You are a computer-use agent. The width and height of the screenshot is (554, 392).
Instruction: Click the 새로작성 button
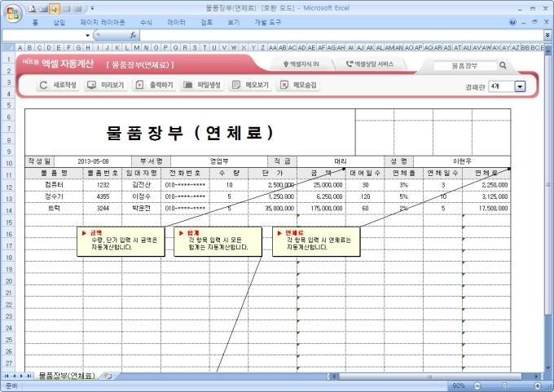(x=59, y=85)
